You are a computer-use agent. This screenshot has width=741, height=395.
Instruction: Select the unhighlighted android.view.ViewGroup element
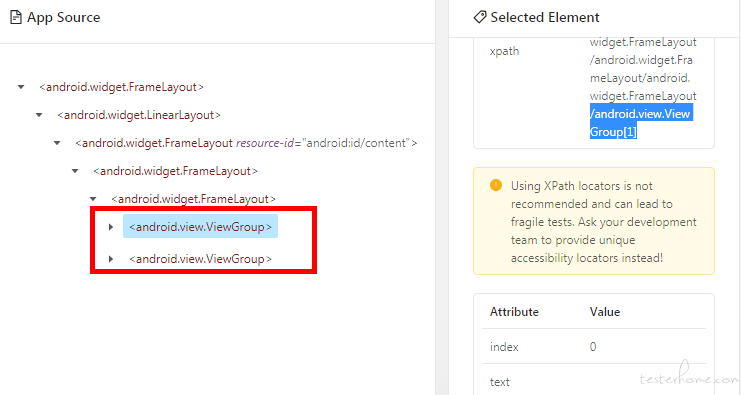(x=200, y=259)
